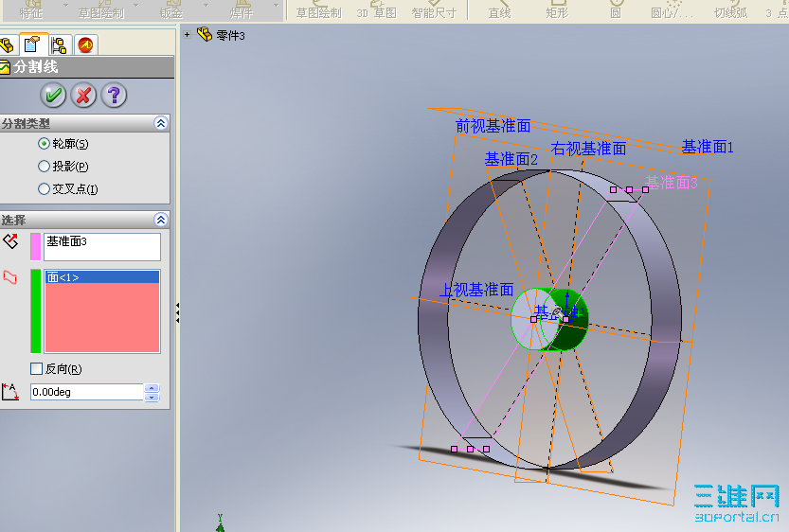The image size is (789, 532).
Task: Click the 前视基准面 label in viewport
Action: click(x=493, y=126)
